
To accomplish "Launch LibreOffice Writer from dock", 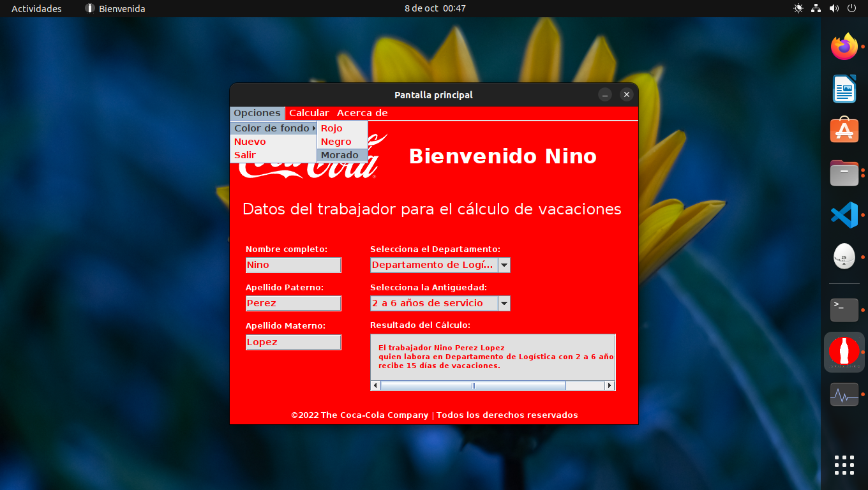I will click(x=844, y=89).
